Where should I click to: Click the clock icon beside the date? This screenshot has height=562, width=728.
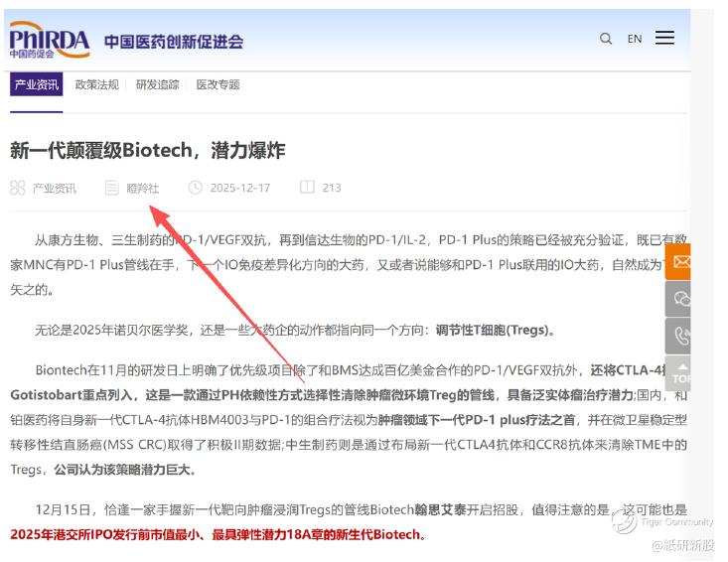click(x=195, y=187)
